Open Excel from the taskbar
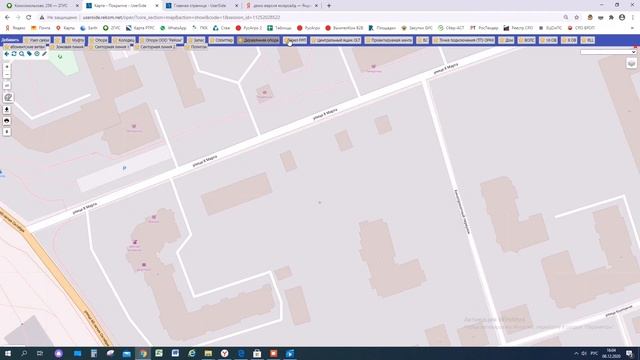The width and height of the screenshot is (640, 360). (159, 353)
